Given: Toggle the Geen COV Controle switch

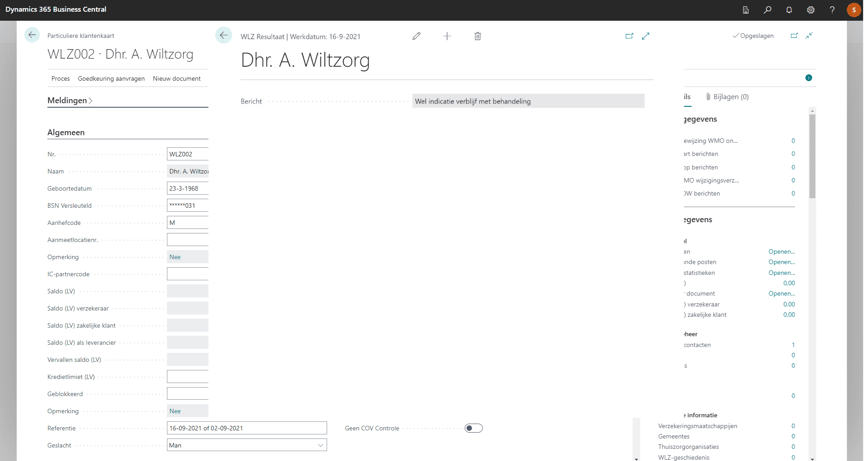Looking at the screenshot, I should [473, 428].
